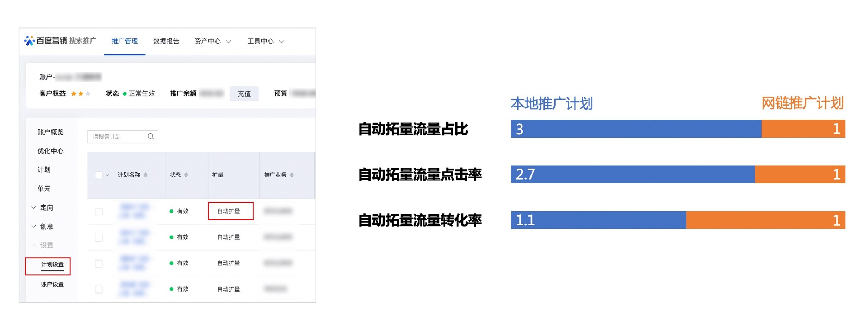Sort by 状态 column arrows
The height and width of the screenshot is (331, 868).
[x=186, y=175]
